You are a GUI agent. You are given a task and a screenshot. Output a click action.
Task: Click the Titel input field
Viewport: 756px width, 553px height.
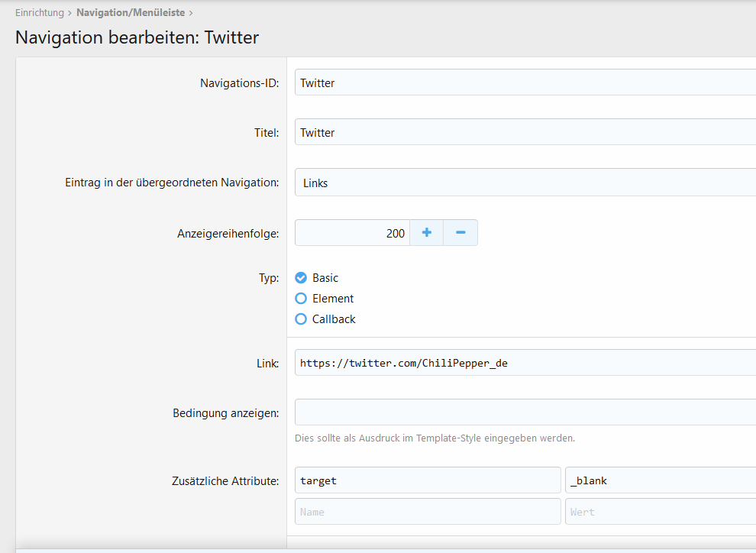525,132
